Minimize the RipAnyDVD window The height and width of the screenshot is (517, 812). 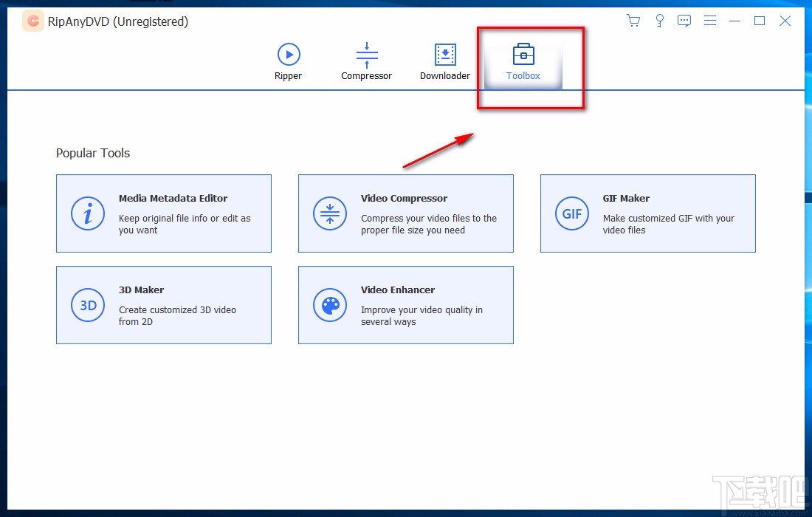click(x=734, y=21)
